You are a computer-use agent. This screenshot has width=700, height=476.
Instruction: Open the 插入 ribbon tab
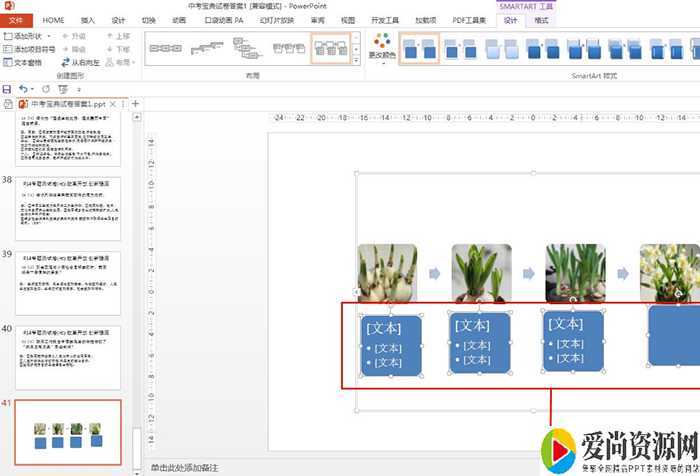click(88, 20)
